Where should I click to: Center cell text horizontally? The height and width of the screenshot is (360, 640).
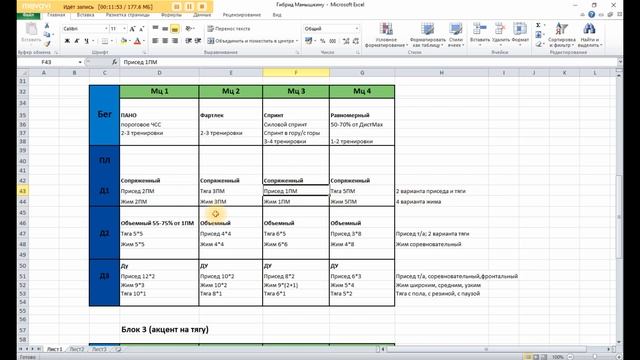click(x=165, y=41)
